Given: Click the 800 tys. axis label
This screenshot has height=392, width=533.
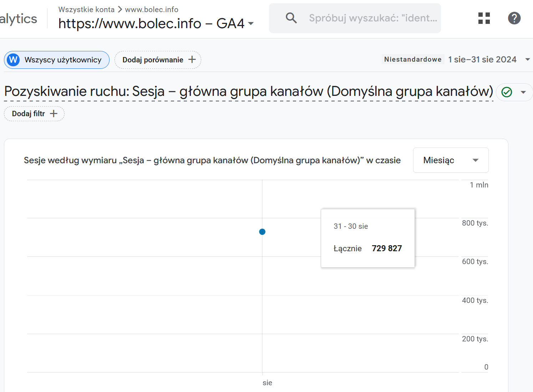Looking at the screenshot, I should pyautogui.click(x=475, y=223).
